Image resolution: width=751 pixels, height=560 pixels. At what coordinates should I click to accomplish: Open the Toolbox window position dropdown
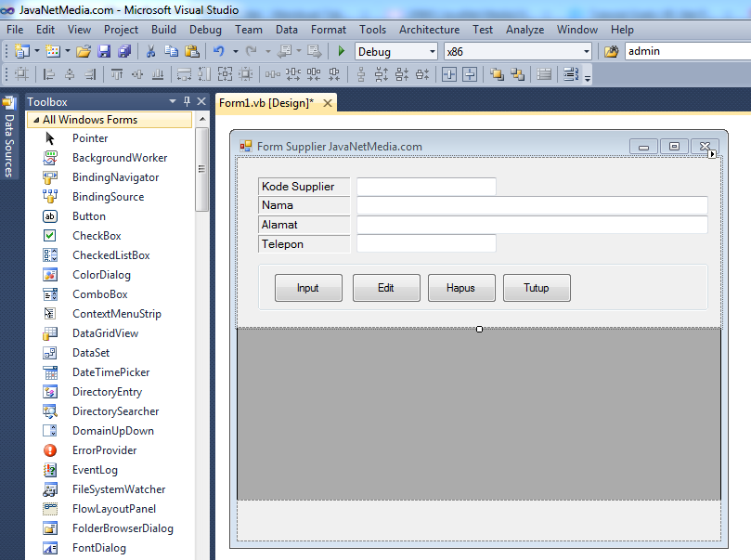point(173,101)
